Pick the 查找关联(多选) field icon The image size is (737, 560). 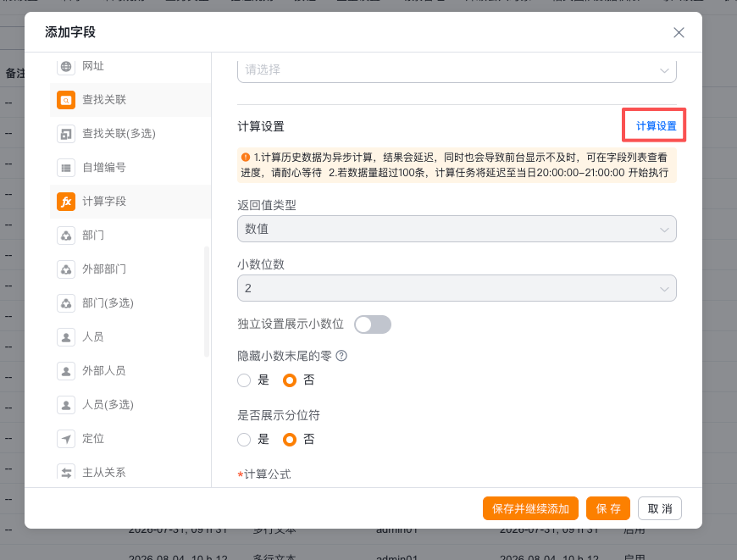point(66,134)
